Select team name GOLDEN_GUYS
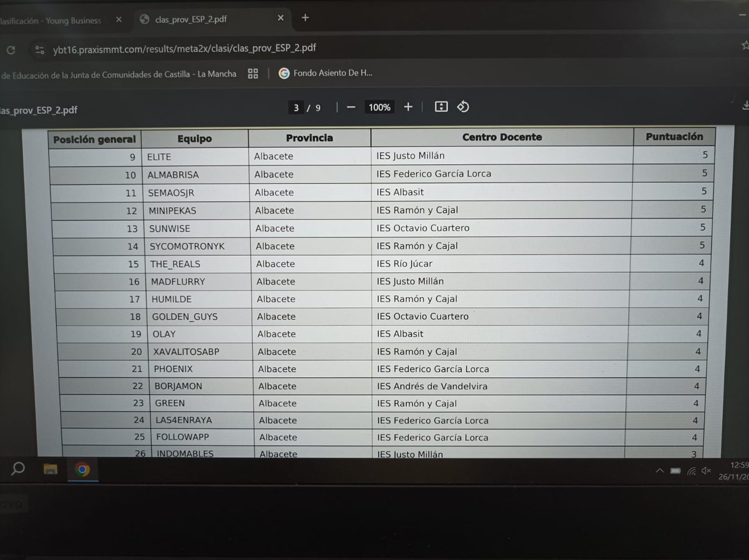This screenshot has width=749, height=560. coord(185,317)
